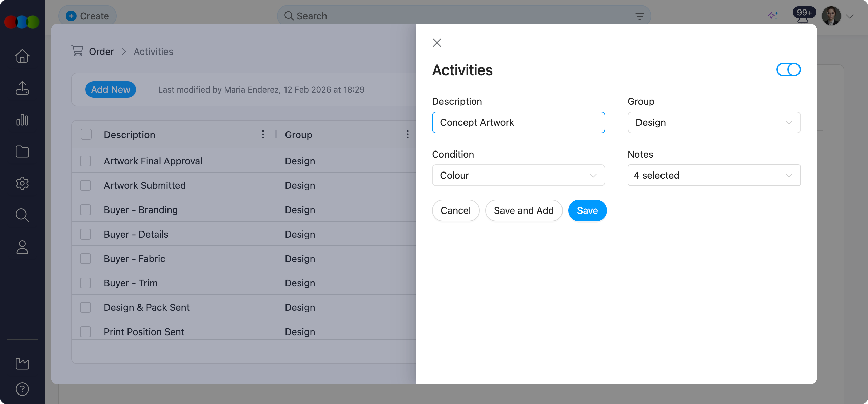Viewport: 868px width, 404px height.
Task: Select all rows via header checkbox
Action: click(x=85, y=134)
